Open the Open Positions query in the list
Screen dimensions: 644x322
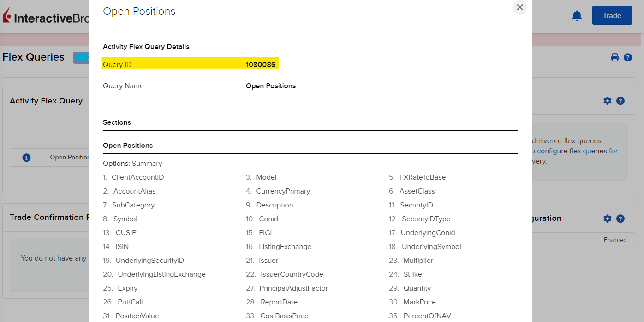click(69, 158)
